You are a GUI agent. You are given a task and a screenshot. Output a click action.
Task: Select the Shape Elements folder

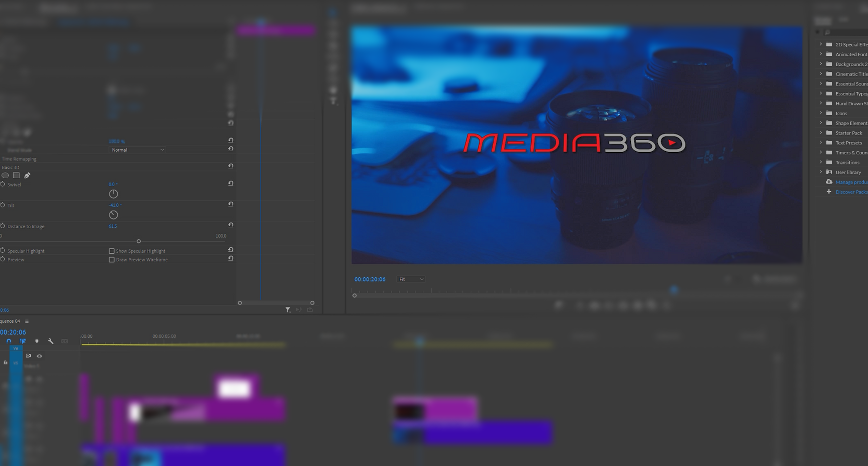tap(851, 123)
